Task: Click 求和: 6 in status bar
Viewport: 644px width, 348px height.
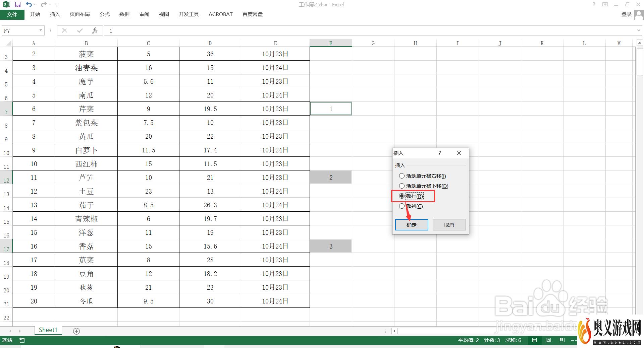Action: (513, 340)
